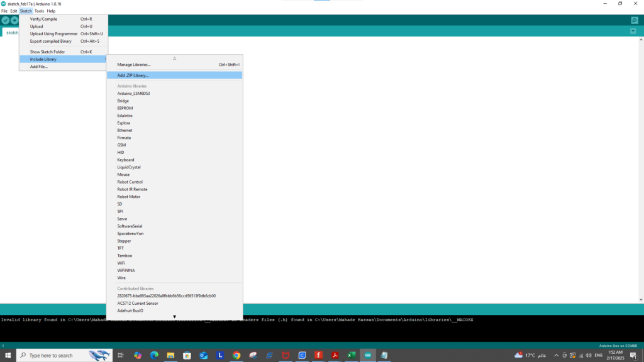The height and width of the screenshot is (362, 644).
Task: Include the Wire library
Action: tap(175, 278)
